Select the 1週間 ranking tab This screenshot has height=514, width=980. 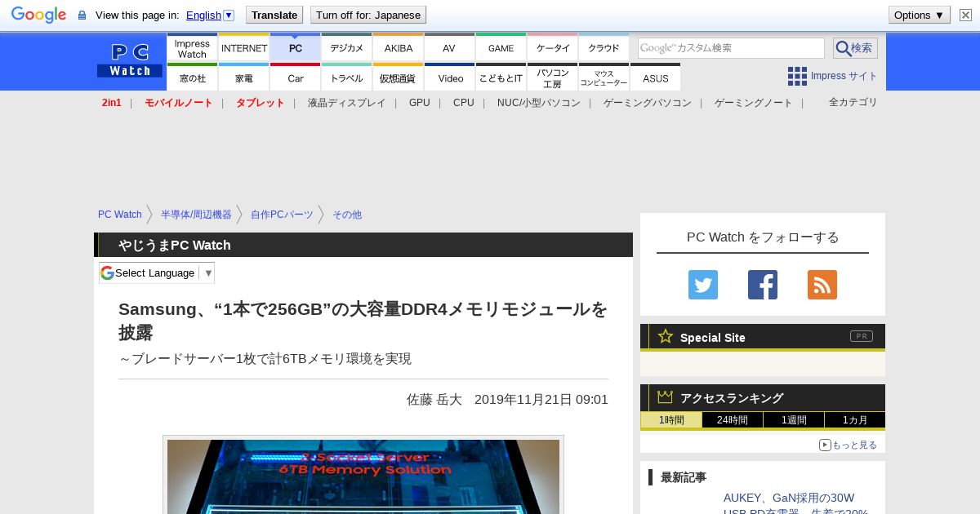[794, 420]
